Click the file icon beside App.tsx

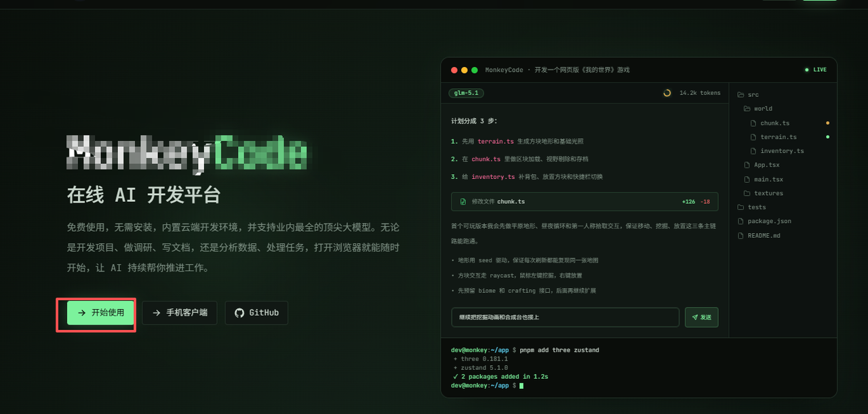click(x=747, y=165)
